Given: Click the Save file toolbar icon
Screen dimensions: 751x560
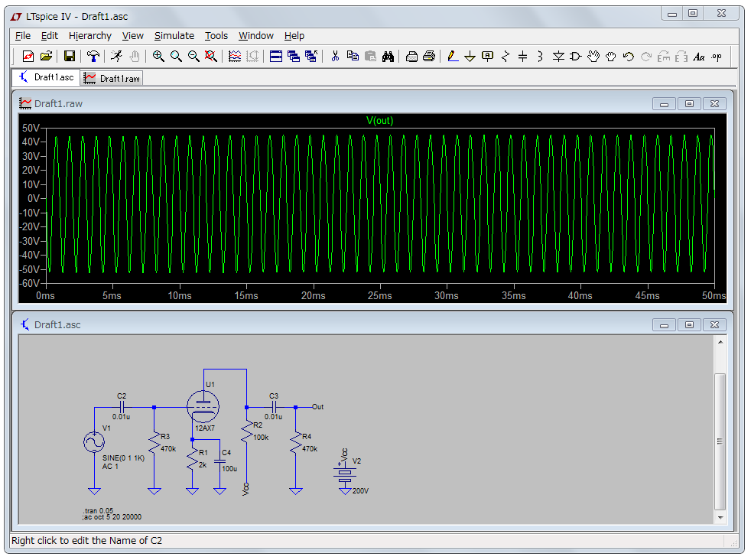Looking at the screenshot, I should 70,56.
